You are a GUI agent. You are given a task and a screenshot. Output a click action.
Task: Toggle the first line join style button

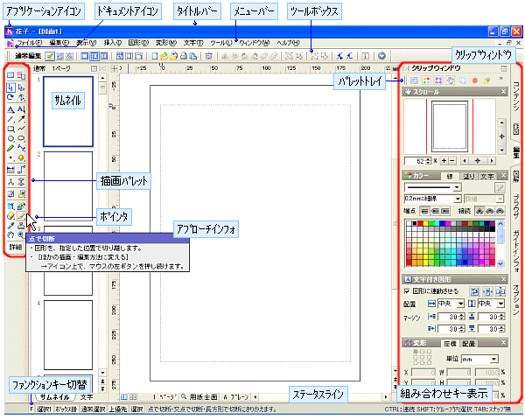click(479, 211)
